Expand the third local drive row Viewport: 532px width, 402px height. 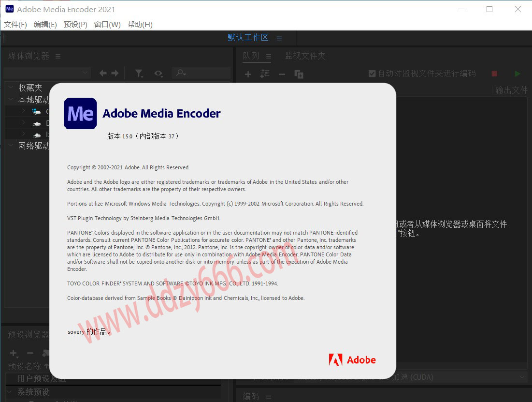(x=23, y=134)
